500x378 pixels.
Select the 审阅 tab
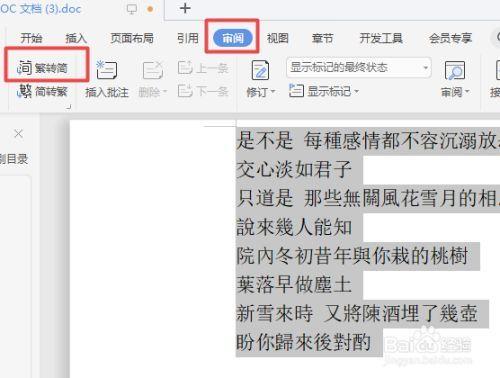[233, 38]
